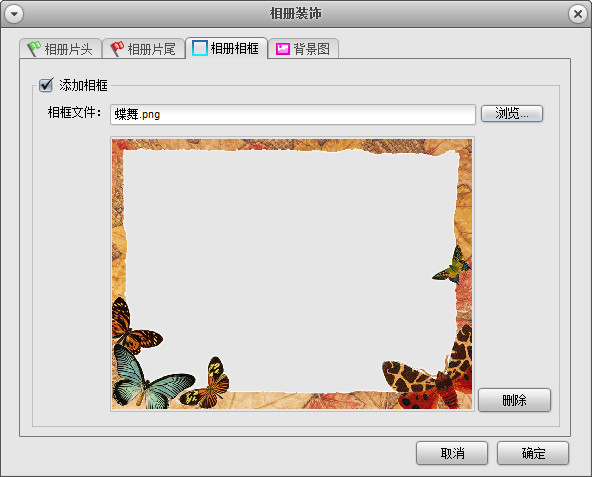
Task: Click the blue frame icon on 相册相框 tab
Action: (200, 48)
